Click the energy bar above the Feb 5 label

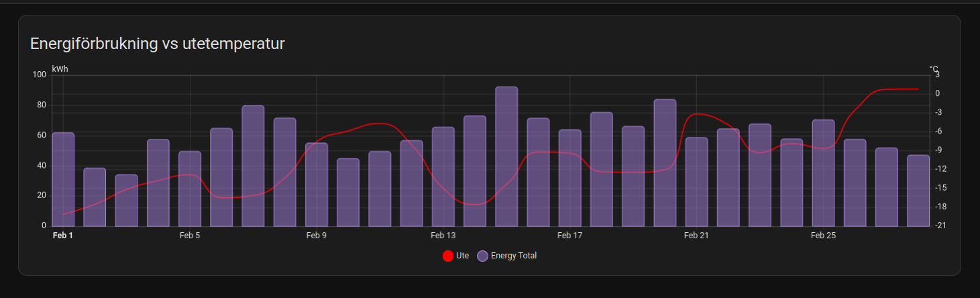(x=190, y=189)
